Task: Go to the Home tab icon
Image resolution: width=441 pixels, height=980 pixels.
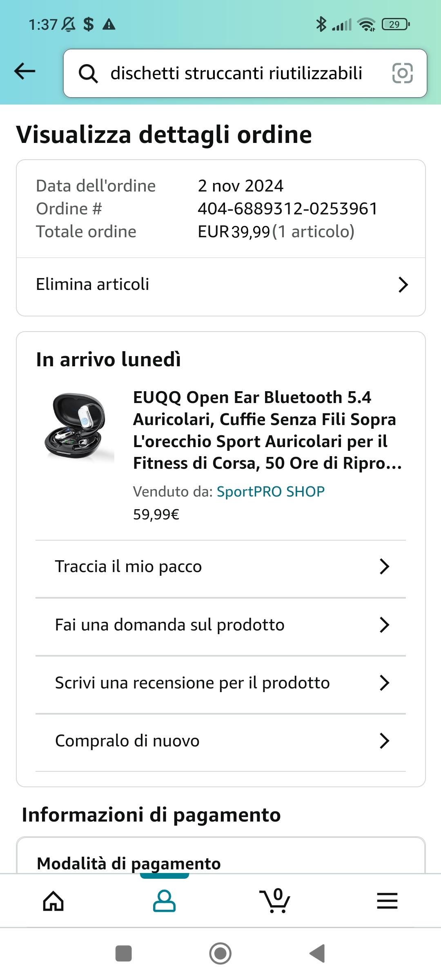Action: pyautogui.click(x=53, y=901)
